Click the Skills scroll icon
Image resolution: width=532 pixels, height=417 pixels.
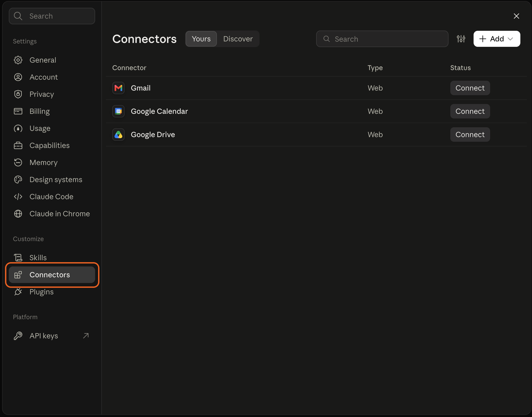click(x=18, y=258)
